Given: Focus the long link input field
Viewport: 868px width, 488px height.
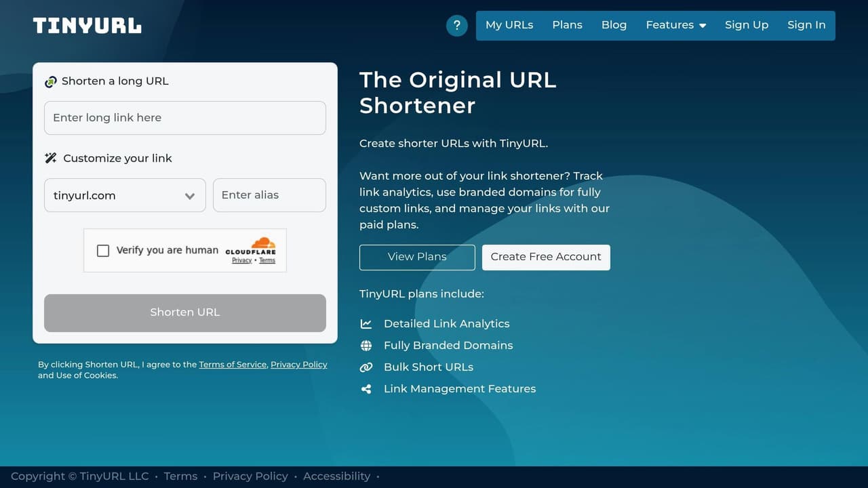Looking at the screenshot, I should pyautogui.click(x=185, y=118).
